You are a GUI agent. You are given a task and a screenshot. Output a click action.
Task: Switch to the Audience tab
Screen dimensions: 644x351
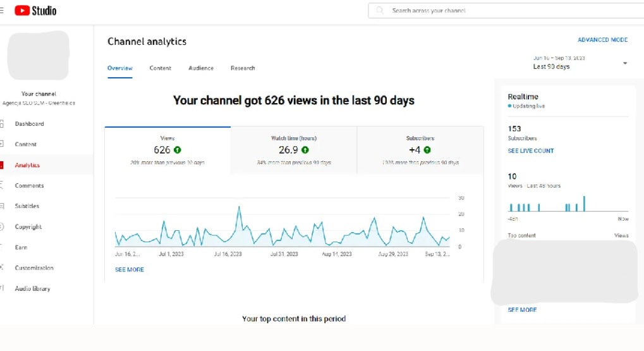click(201, 68)
